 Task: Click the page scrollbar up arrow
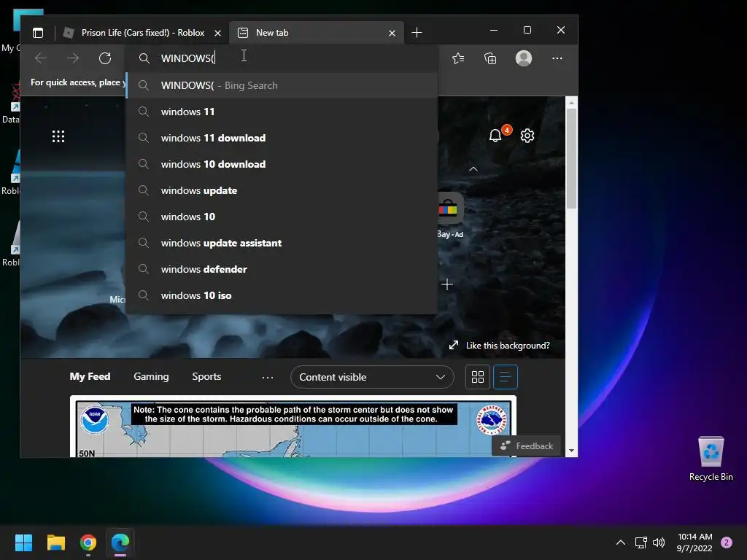pyautogui.click(x=571, y=102)
